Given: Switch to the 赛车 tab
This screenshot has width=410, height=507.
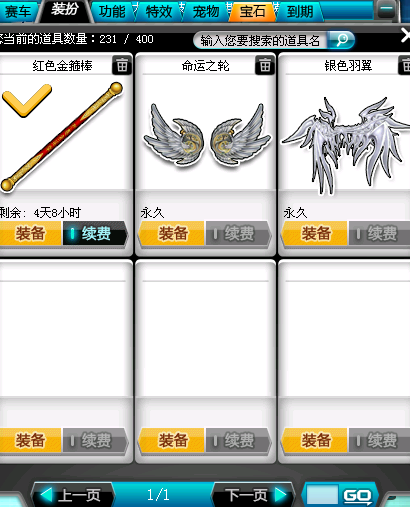Looking at the screenshot, I should click(x=17, y=11).
